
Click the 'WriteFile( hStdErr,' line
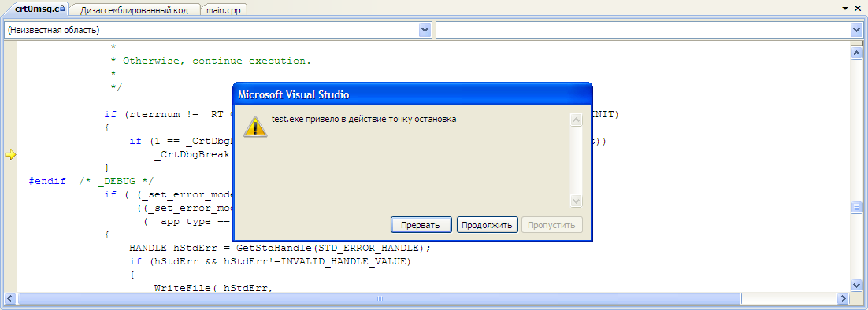pos(213,288)
